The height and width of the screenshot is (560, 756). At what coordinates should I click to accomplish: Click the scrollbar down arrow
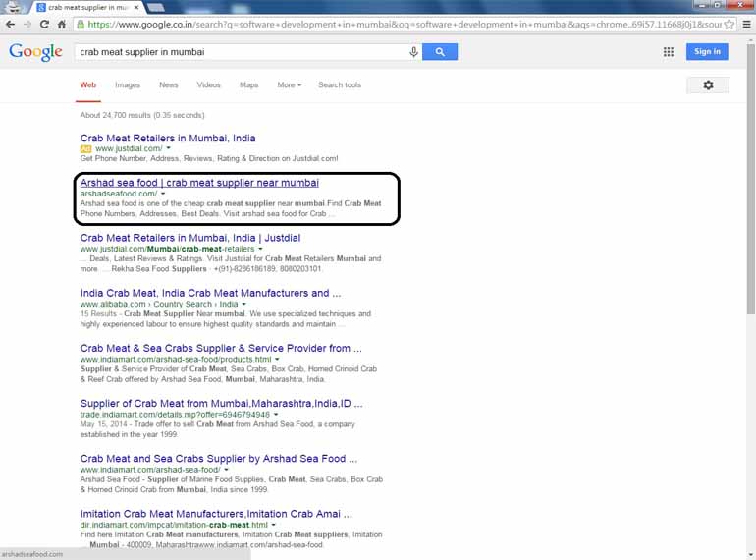click(751, 555)
